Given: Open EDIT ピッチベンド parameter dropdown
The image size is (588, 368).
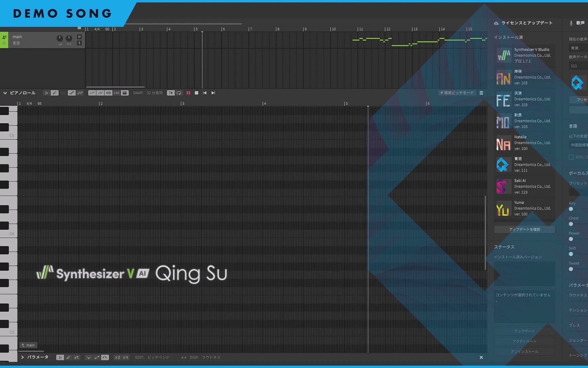Looking at the screenshot, I should point(159,357).
